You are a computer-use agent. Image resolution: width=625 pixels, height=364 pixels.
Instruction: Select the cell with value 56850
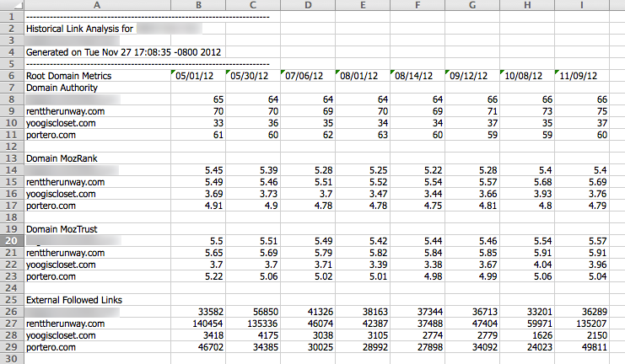point(253,311)
